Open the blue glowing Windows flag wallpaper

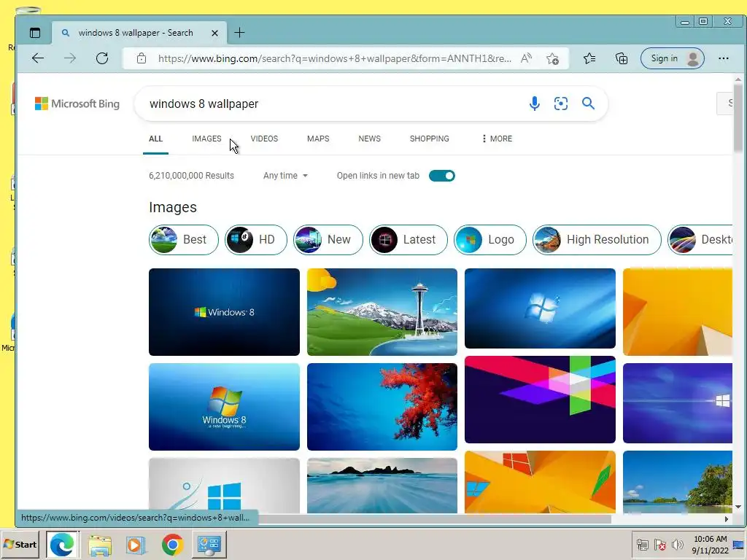(x=540, y=308)
